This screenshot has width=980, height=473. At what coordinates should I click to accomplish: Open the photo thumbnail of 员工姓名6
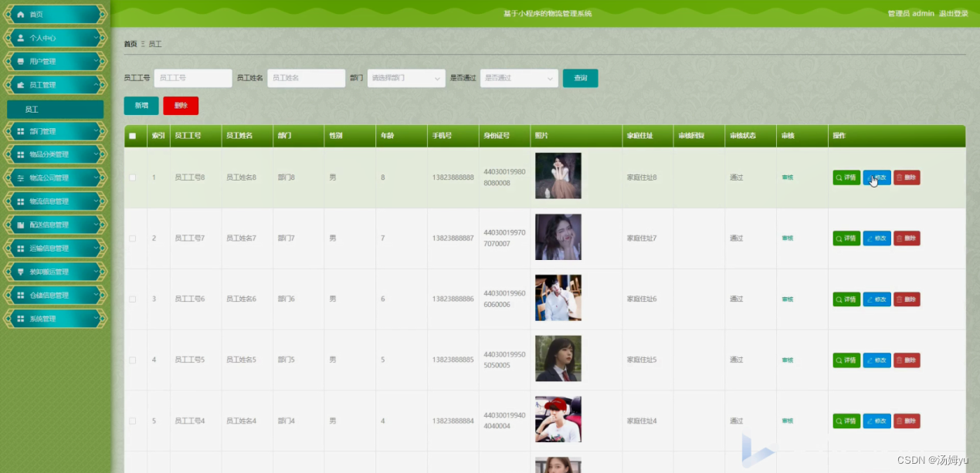[x=558, y=298]
